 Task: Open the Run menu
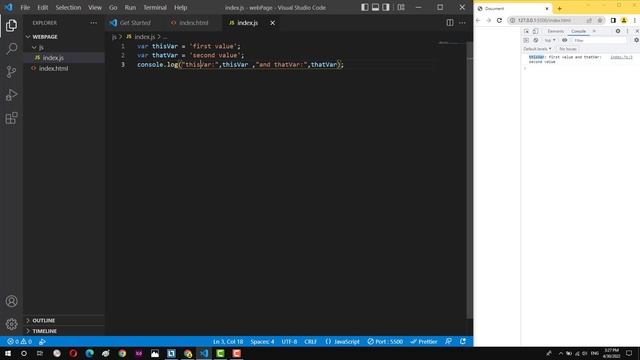click(x=130, y=7)
